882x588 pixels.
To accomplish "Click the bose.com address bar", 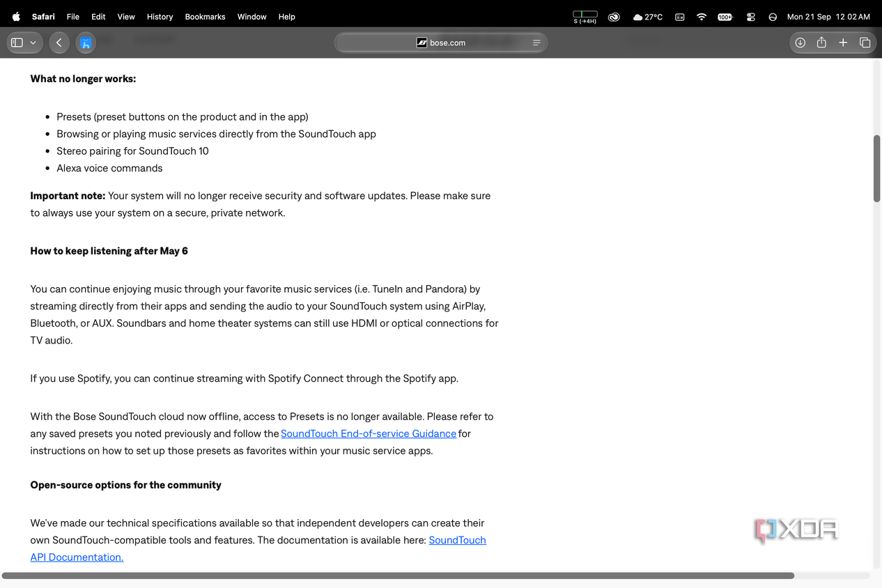I will coord(441,42).
